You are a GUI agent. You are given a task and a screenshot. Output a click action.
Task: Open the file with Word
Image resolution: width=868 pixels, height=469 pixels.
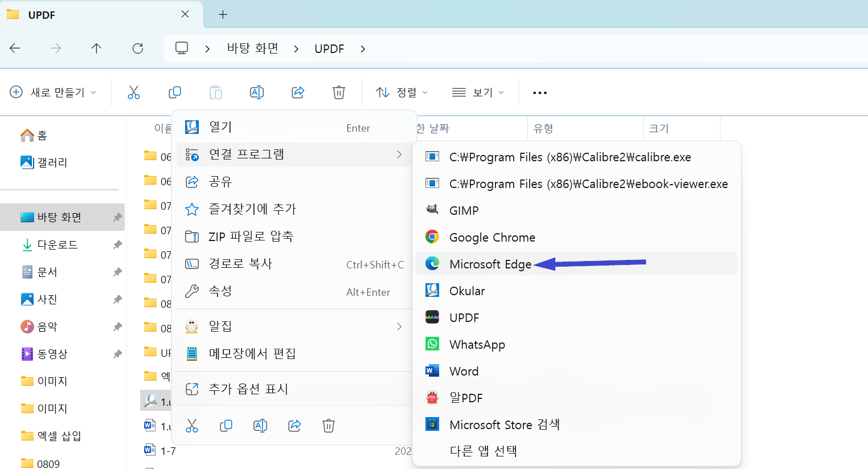(x=576, y=371)
